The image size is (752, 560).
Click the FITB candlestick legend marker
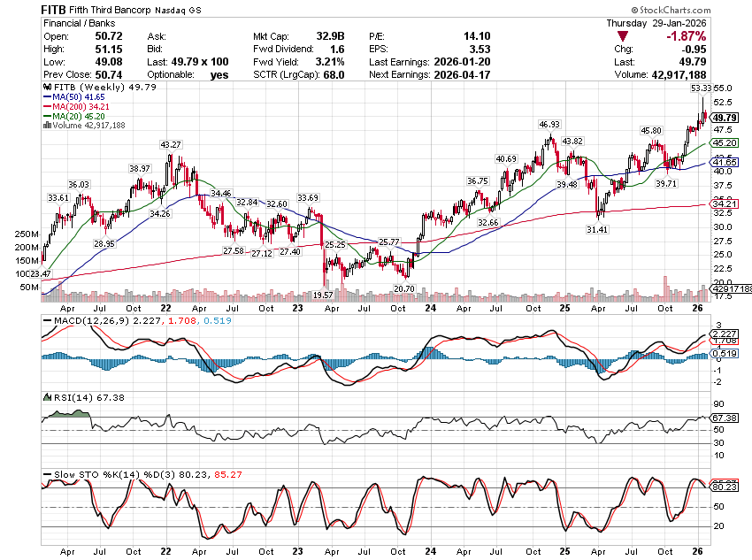[47, 88]
